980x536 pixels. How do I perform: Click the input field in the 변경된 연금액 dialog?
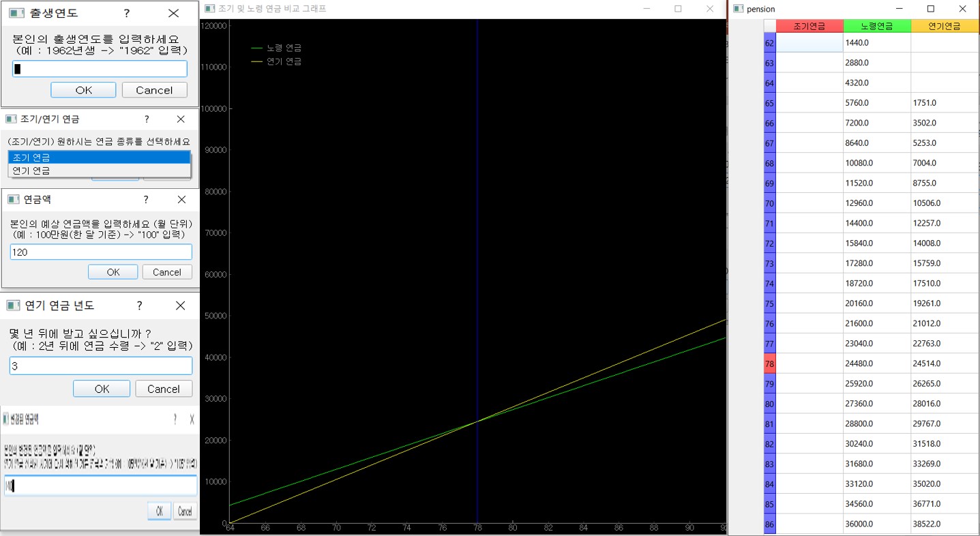pos(101,486)
